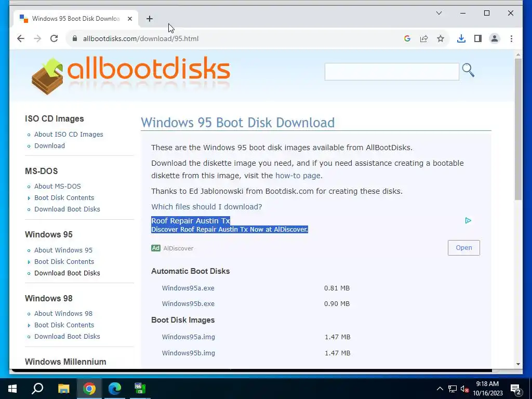Bookmark this page with the star icon

441,38
